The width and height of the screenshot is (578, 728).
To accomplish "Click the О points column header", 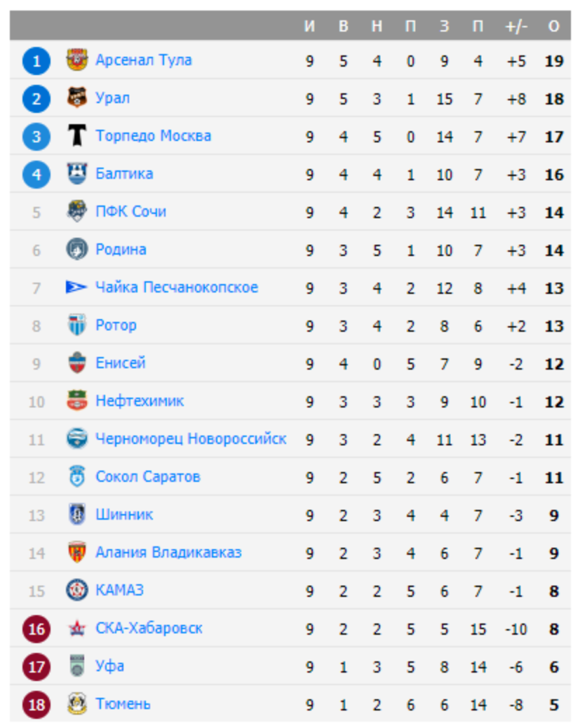I will pos(553,27).
